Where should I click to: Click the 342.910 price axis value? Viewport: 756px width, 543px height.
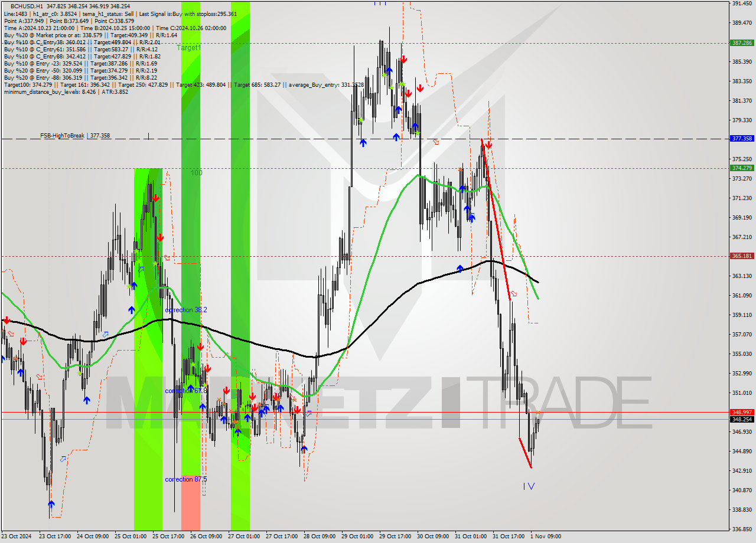tap(742, 471)
